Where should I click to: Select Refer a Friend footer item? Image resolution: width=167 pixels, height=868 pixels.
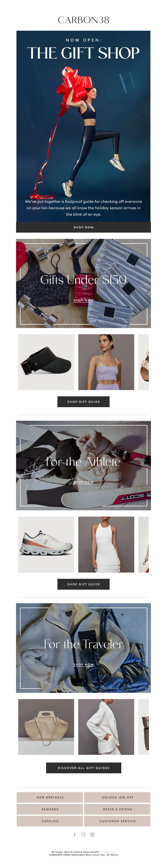118,809
